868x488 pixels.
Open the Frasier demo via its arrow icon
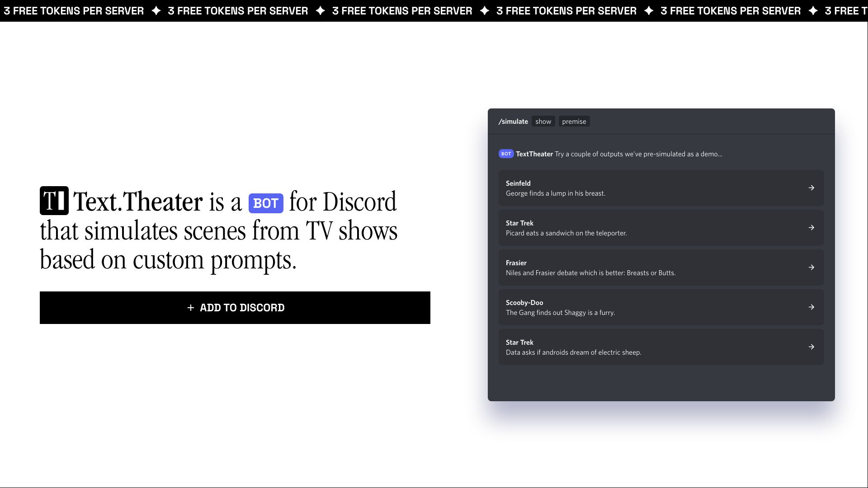coord(811,267)
